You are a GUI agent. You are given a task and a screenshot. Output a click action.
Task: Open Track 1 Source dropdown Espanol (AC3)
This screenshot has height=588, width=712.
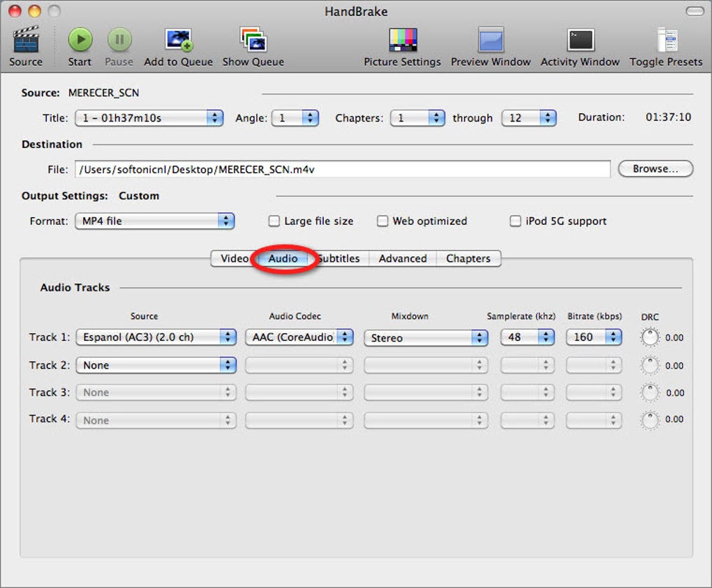(156, 337)
